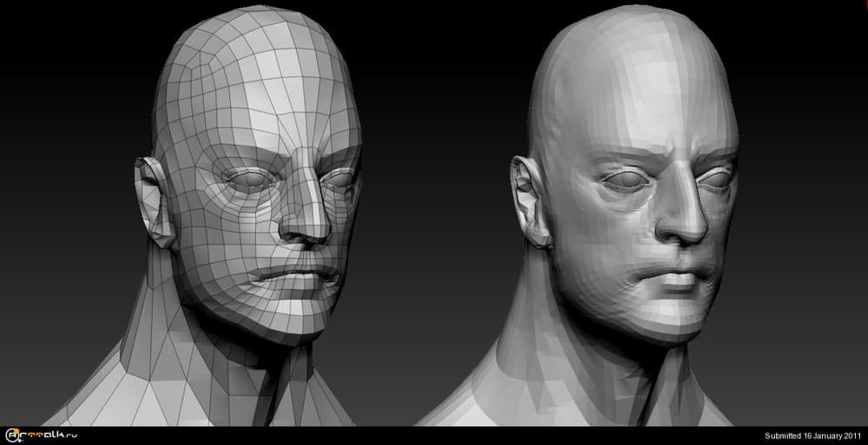Click the smooth model's left eye
Image resolution: width=868 pixels, height=445 pixels.
click(621, 178)
